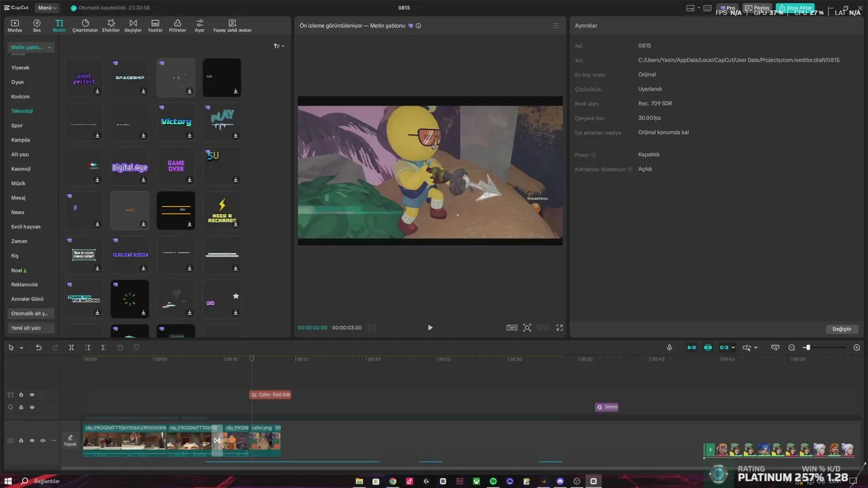Click the timeline fit-to-view icon
Viewport: 868px width, 488px height.
click(775, 348)
